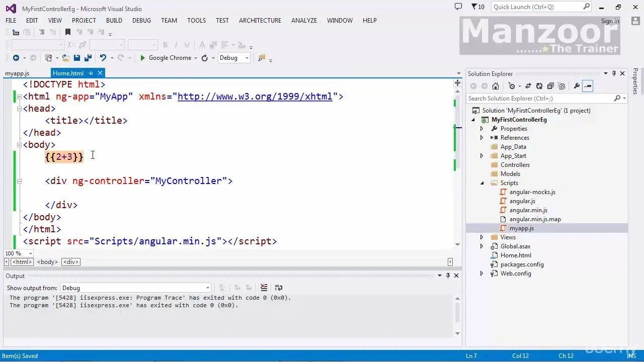This screenshot has width=644, height=362.
Task: Click Sync with Active Document icon
Action: pos(528,86)
